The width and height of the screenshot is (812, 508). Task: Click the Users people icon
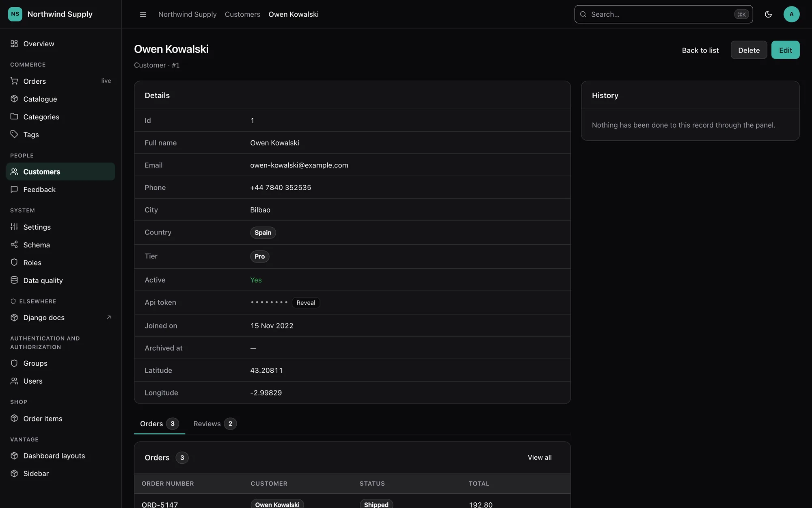click(14, 381)
